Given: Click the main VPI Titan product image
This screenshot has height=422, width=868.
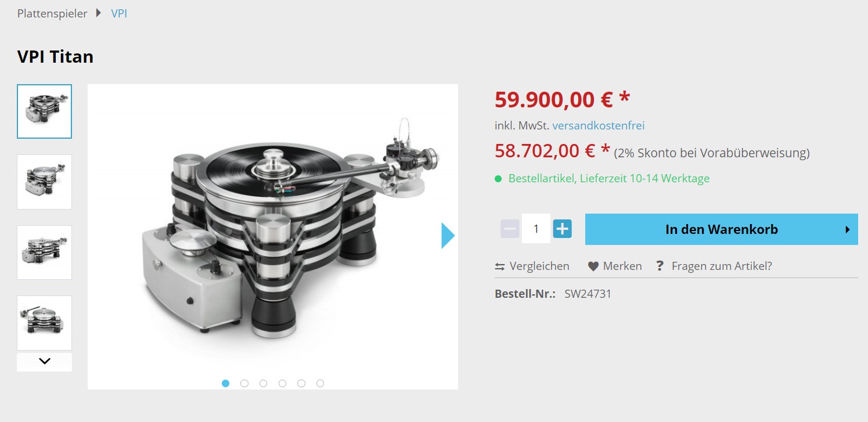Looking at the screenshot, I should tap(272, 232).
